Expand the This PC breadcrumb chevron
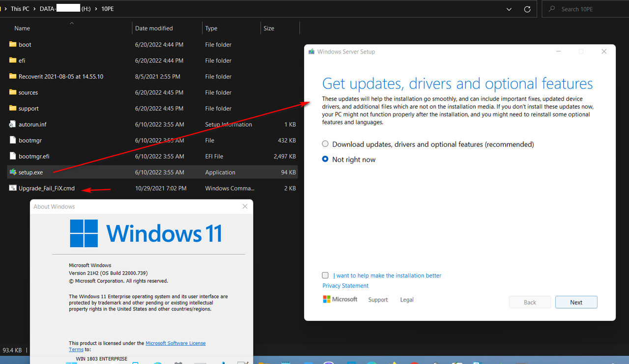Image resolution: width=629 pixels, height=364 pixels. click(x=35, y=9)
